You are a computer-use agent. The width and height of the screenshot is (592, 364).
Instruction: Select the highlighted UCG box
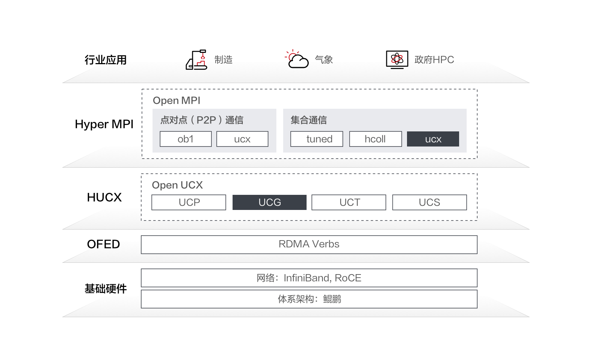[270, 202]
